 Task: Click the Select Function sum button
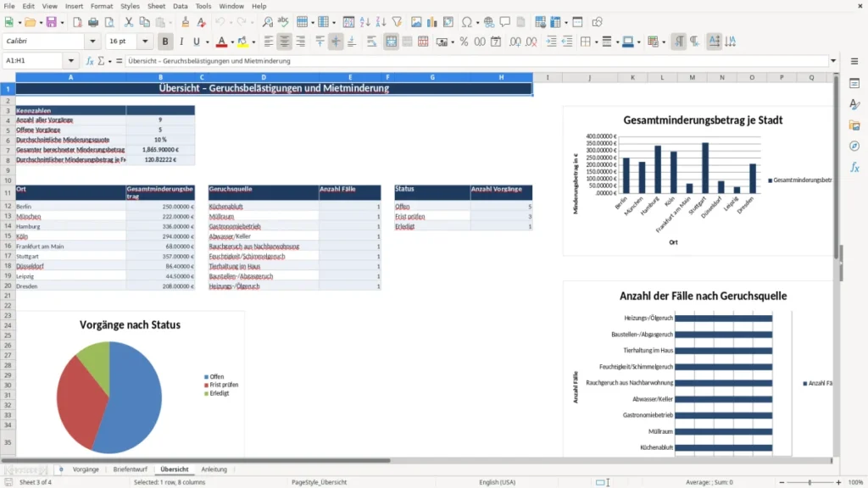(101, 61)
